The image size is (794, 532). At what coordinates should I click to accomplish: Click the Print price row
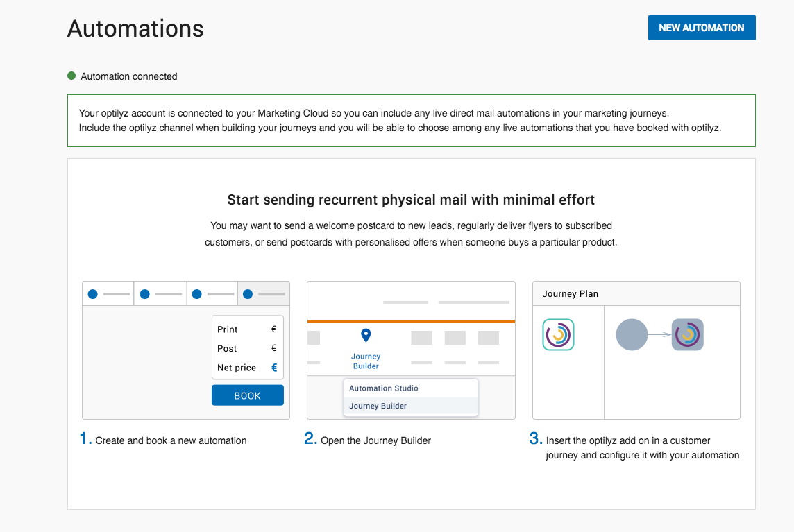click(247, 329)
